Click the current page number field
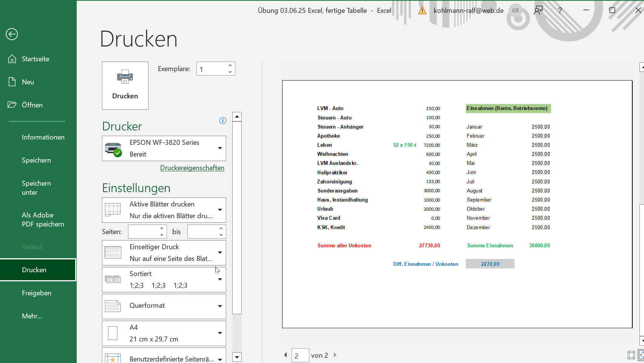Viewport: 644px width, 363px height. click(300, 355)
